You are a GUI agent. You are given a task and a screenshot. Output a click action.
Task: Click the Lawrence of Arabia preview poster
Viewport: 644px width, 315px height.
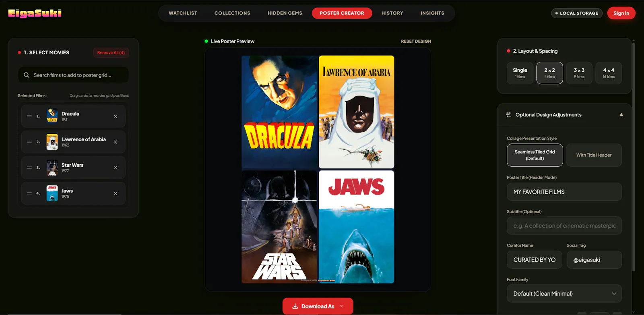pos(357,112)
